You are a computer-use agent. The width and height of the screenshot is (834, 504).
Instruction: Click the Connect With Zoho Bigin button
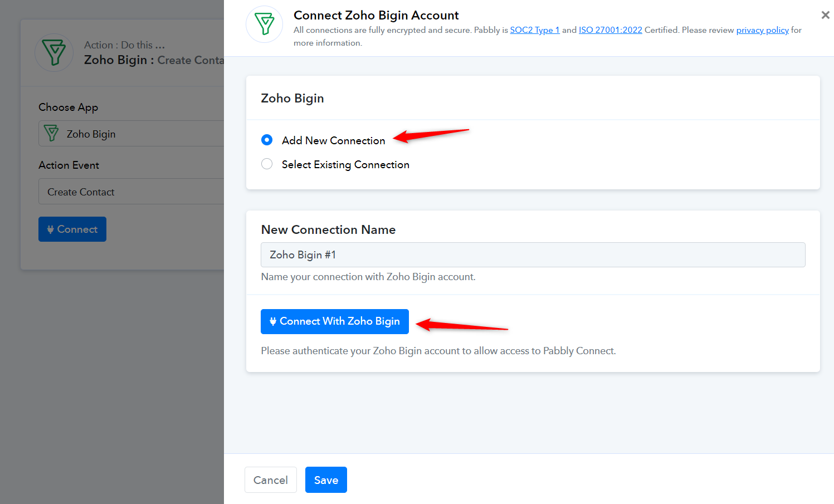click(x=335, y=321)
